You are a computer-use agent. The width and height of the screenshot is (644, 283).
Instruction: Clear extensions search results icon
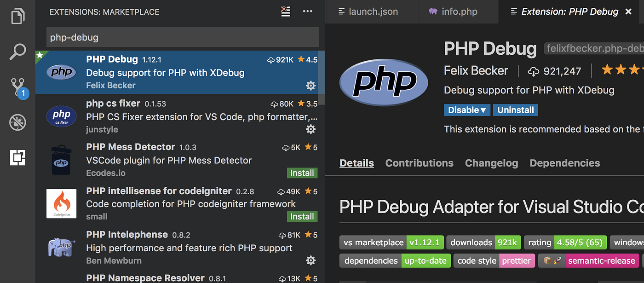pos(286,12)
